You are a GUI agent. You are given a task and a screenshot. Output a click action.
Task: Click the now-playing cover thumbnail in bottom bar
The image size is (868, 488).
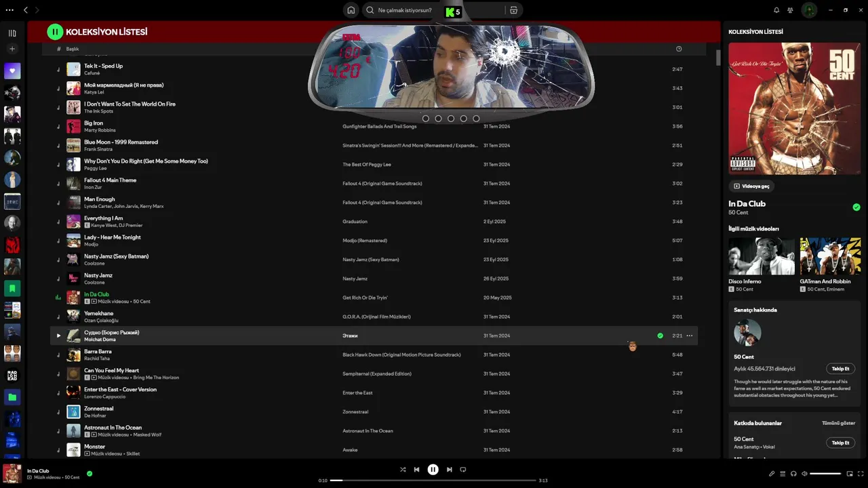[x=12, y=473]
